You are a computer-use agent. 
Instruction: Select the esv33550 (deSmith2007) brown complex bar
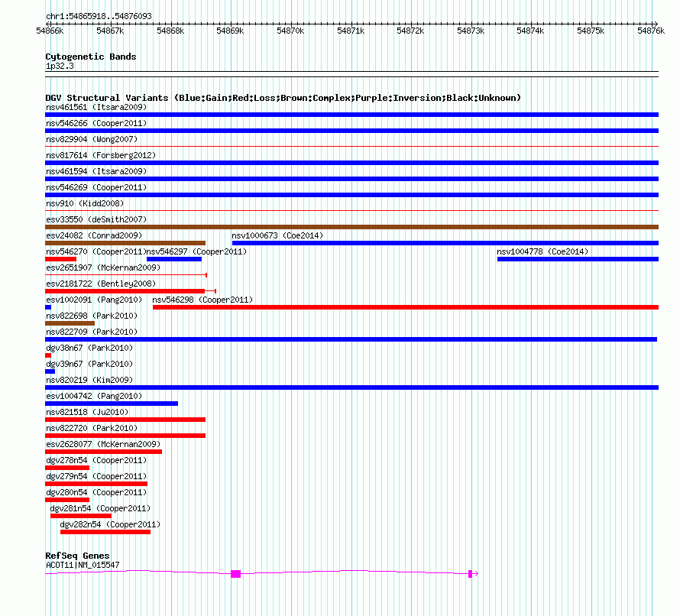coord(351,227)
